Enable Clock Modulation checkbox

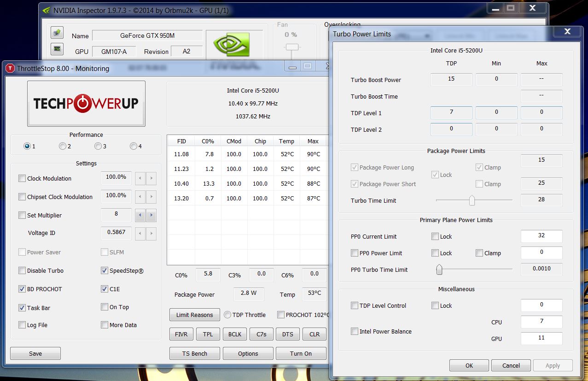[22, 178]
